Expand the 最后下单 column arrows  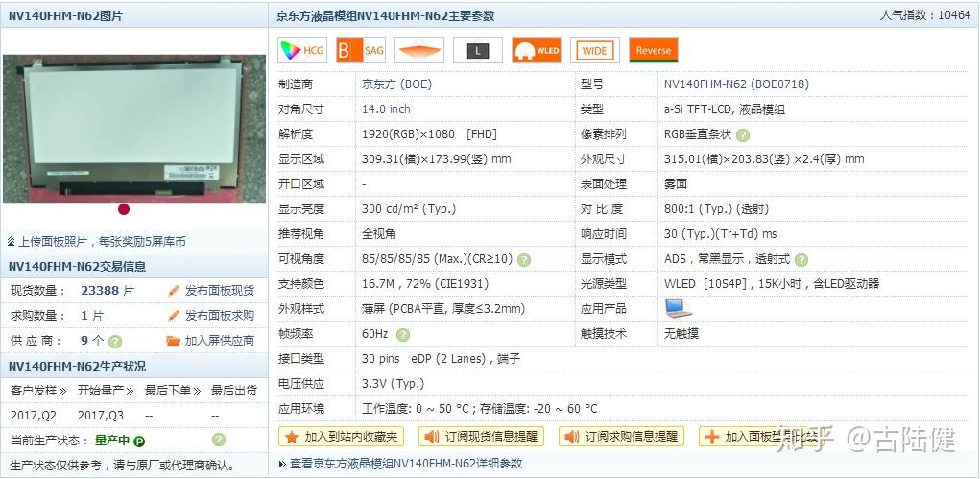pos(197,391)
